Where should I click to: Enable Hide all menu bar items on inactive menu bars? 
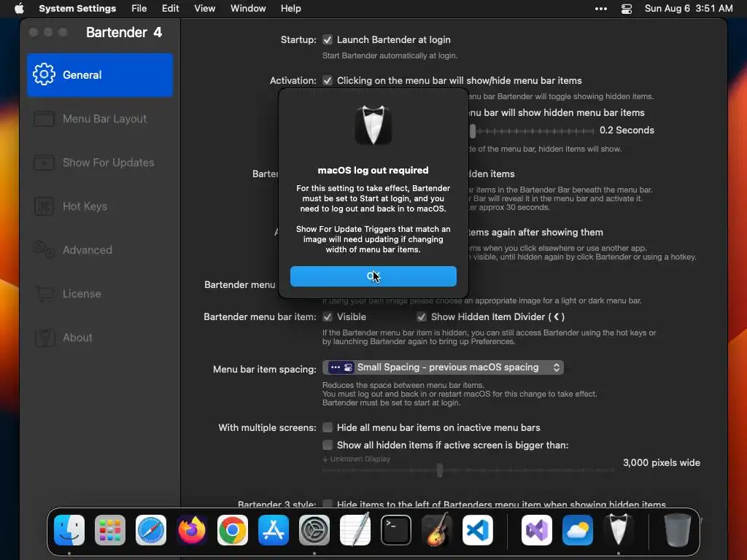click(x=328, y=427)
